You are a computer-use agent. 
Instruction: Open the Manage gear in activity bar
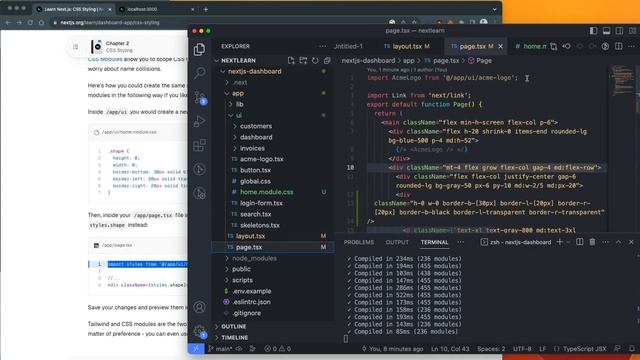199,331
